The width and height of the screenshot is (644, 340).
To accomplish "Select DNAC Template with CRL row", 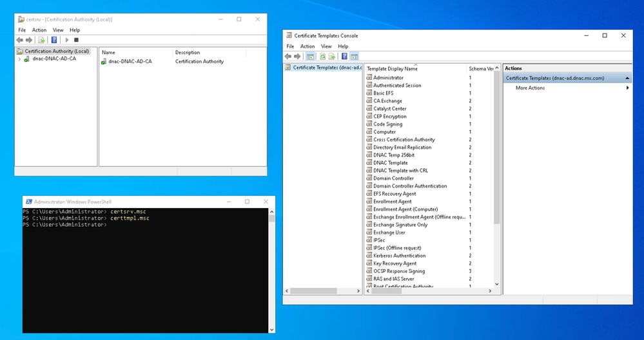I will [x=400, y=171].
